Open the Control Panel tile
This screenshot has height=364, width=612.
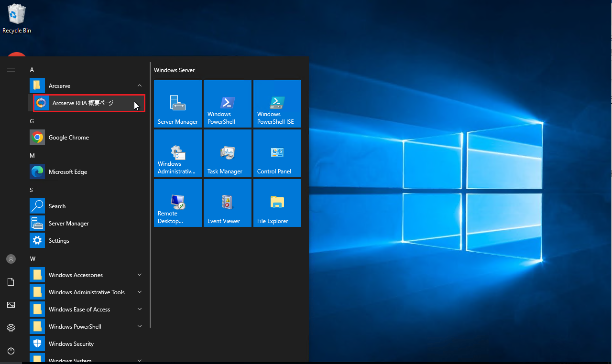(x=277, y=153)
